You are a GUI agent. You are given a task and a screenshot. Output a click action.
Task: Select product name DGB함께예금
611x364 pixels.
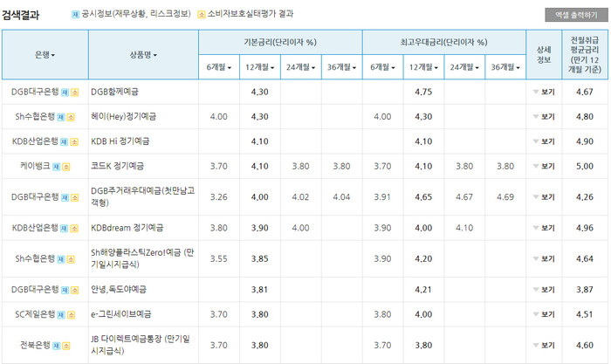click(114, 92)
